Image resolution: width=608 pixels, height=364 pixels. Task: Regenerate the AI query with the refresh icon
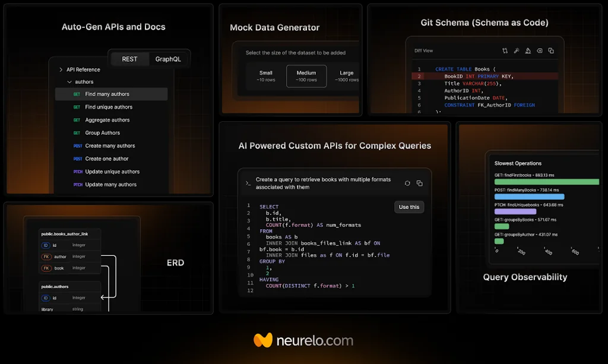tap(407, 183)
